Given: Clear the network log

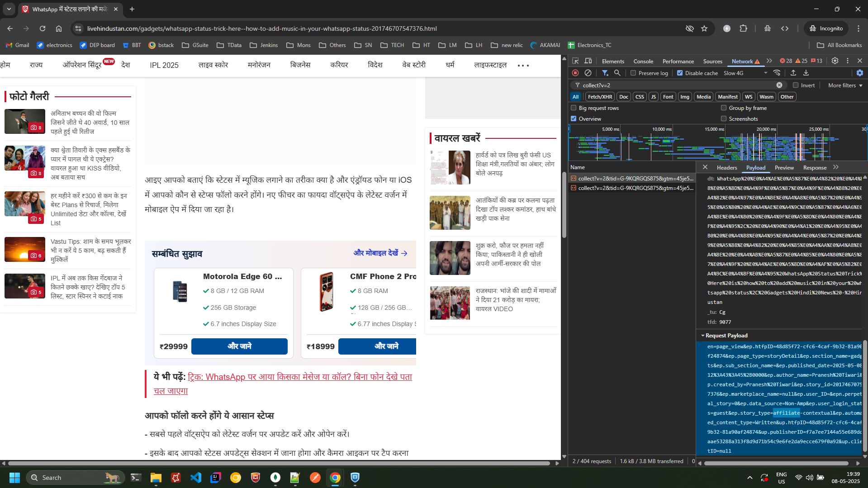Looking at the screenshot, I should pyautogui.click(x=588, y=73).
